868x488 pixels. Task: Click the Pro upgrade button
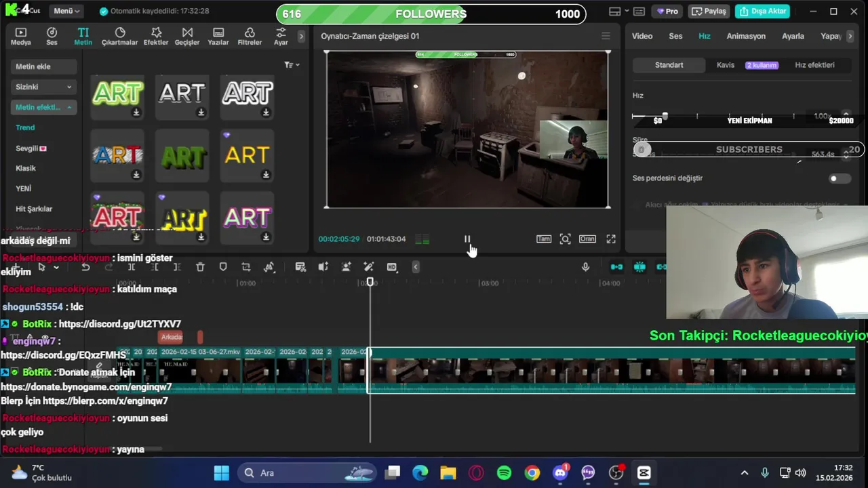(668, 12)
